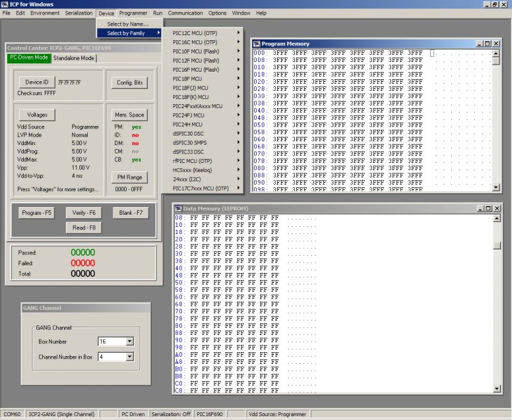The image size is (512, 420).
Task: Click the Device ID value 7F7F7F7F
Action: click(69, 82)
